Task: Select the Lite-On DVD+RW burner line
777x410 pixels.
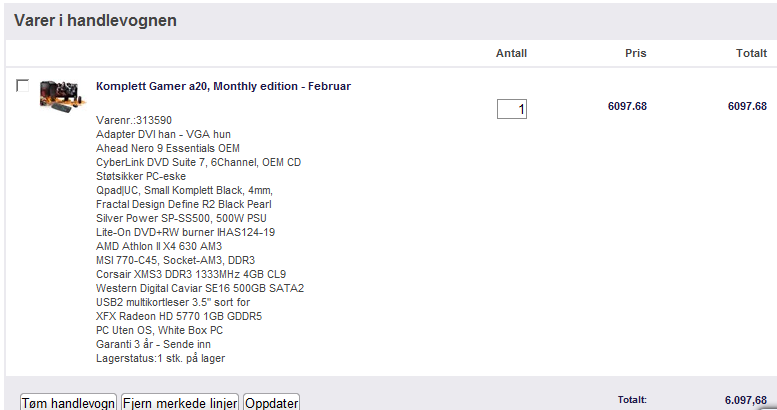Action: (x=185, y=232)
